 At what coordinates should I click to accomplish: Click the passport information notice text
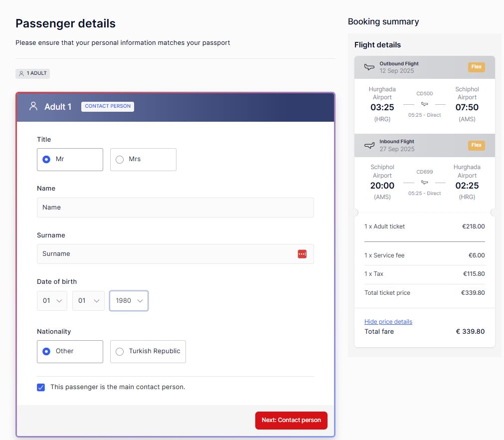pyautogui.click(x=123, y=43)
